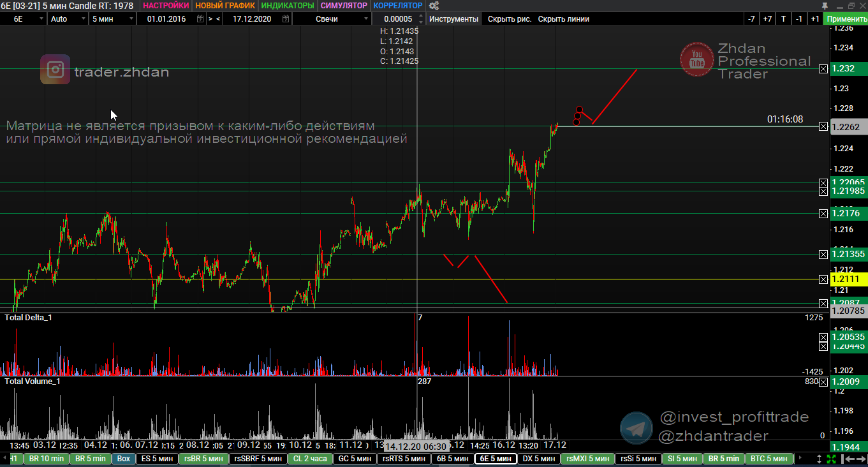Remove the 1.232 level line marker
Viewport: 868px width, 467px height.
pos(823,68)
